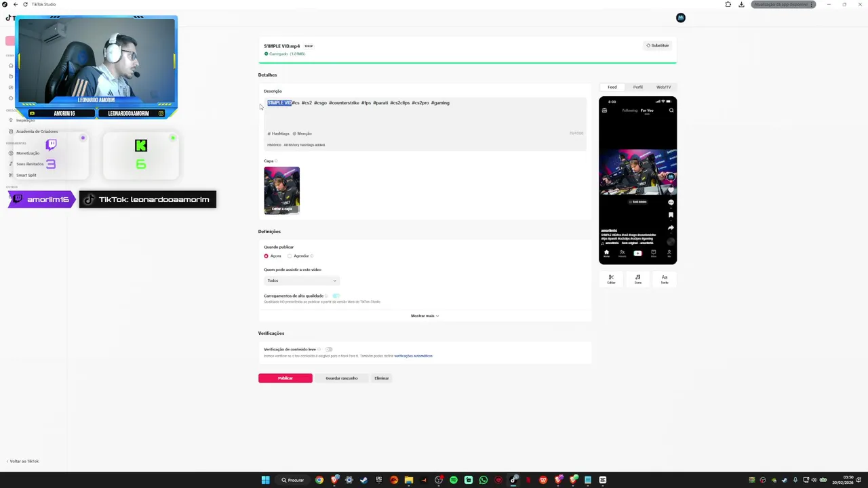Image resolution: width=868 pixels, height=488 pixels.
Task: Click the plus create button in phone preview
Action: [637, 253]
